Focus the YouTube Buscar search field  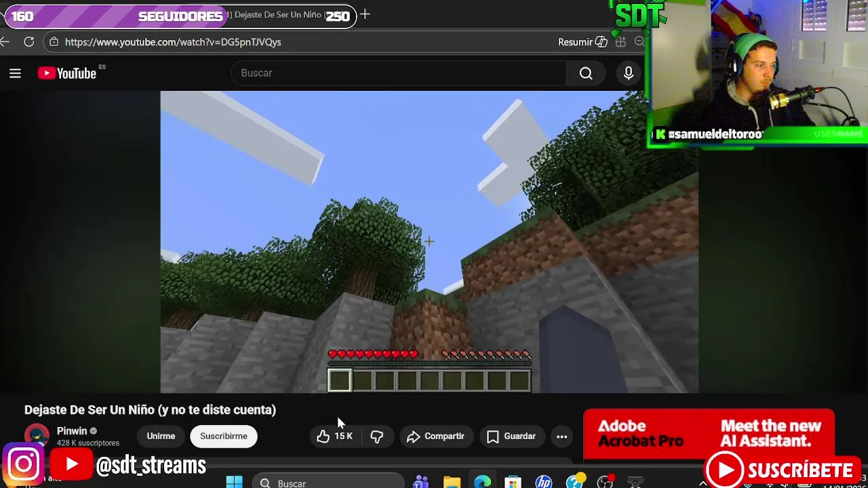(x=399, y=73)
